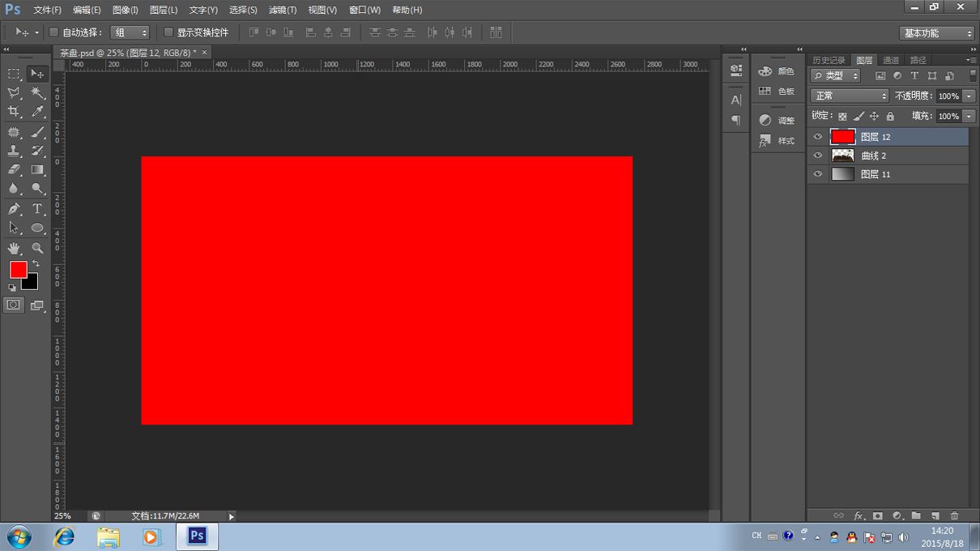Swap foreground and background colors

pos(35,264)
